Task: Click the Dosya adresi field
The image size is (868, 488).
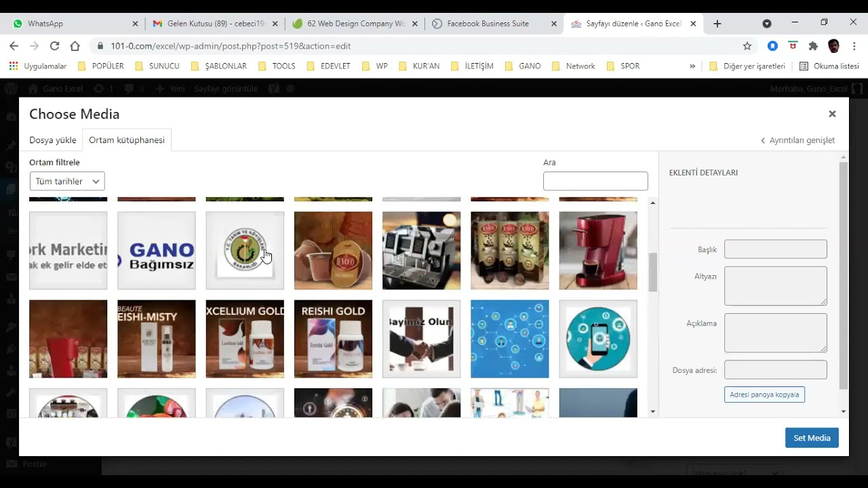Action: pyautogui.click(x=776, y=369)
